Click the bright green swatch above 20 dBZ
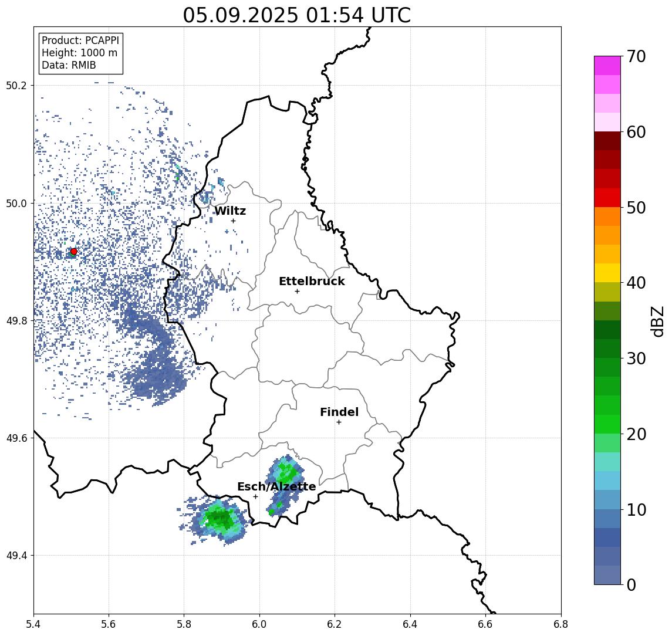Image resolution: width=672 pixels, height=636 pixels. pos(607,424)
